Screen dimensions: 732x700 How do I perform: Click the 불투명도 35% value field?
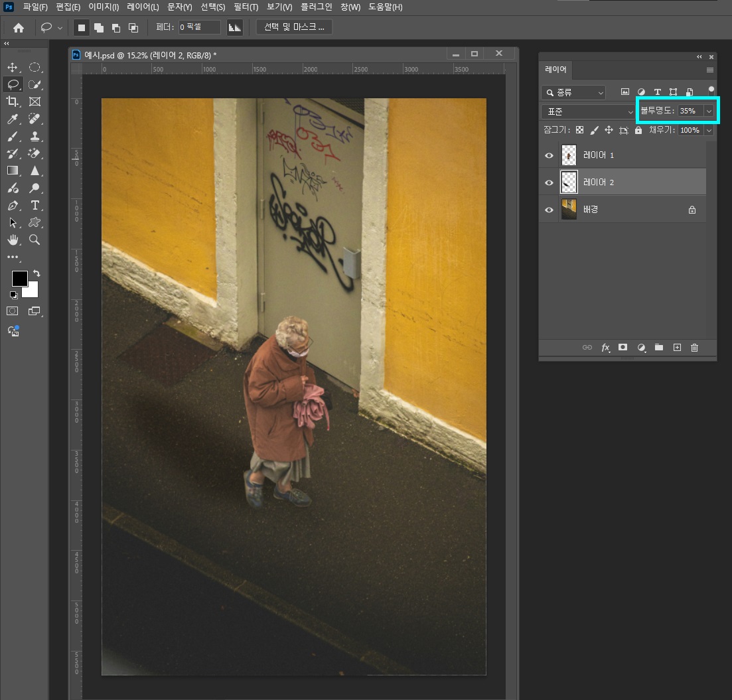pos(691,111)
